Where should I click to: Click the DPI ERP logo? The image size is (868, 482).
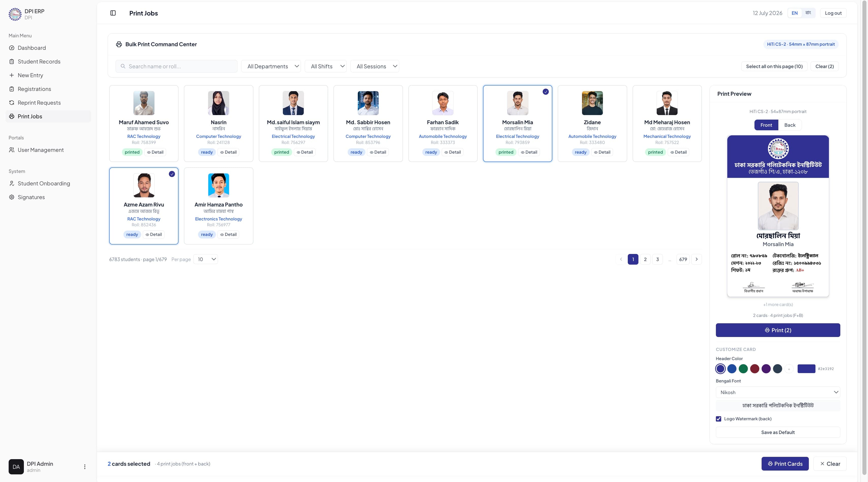(15, 14)
